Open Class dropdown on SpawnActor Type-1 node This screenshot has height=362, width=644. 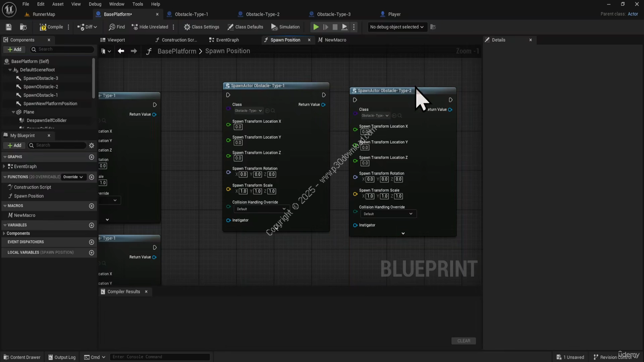(248, 111)
